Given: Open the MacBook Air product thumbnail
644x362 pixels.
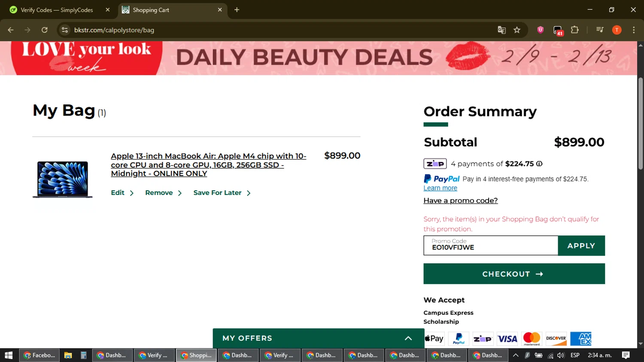Looking at the screenshot, I should (63, 179).
